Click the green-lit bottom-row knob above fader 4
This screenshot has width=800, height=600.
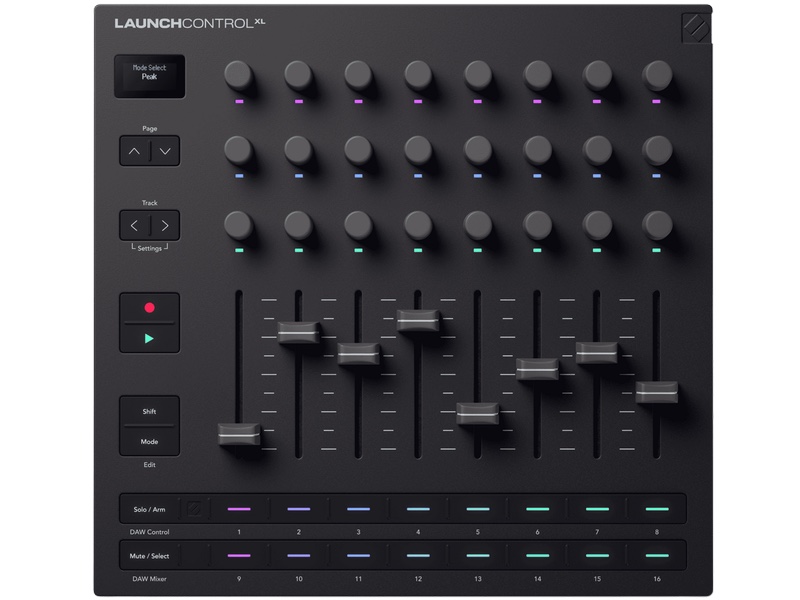pyautogui.click(x=418, y=224)
